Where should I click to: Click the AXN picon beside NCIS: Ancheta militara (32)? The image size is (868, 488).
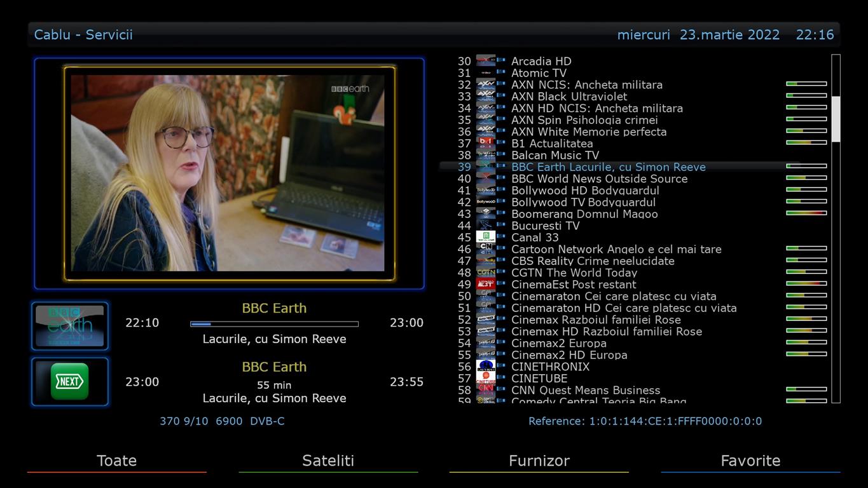pyautogui.click(x=486, y=85)
